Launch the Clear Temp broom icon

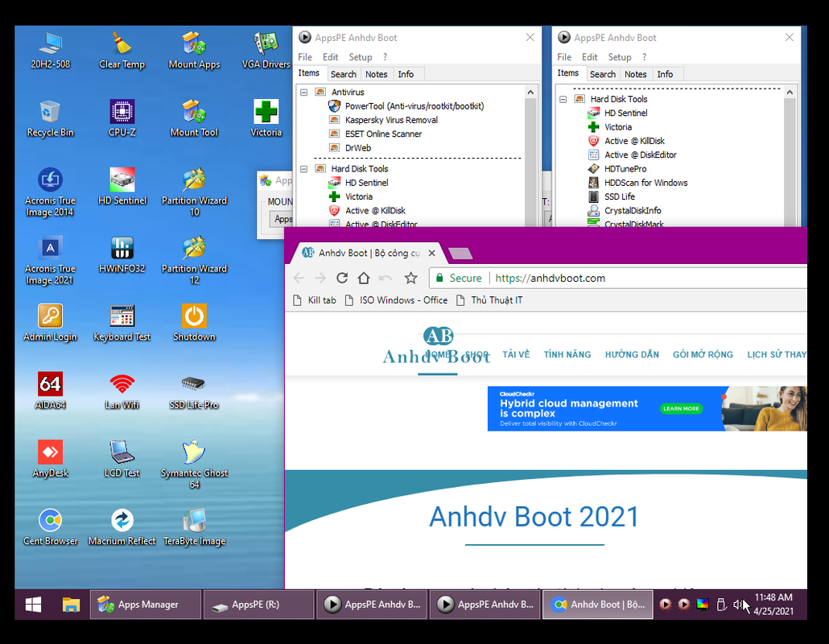pos(122,50)
